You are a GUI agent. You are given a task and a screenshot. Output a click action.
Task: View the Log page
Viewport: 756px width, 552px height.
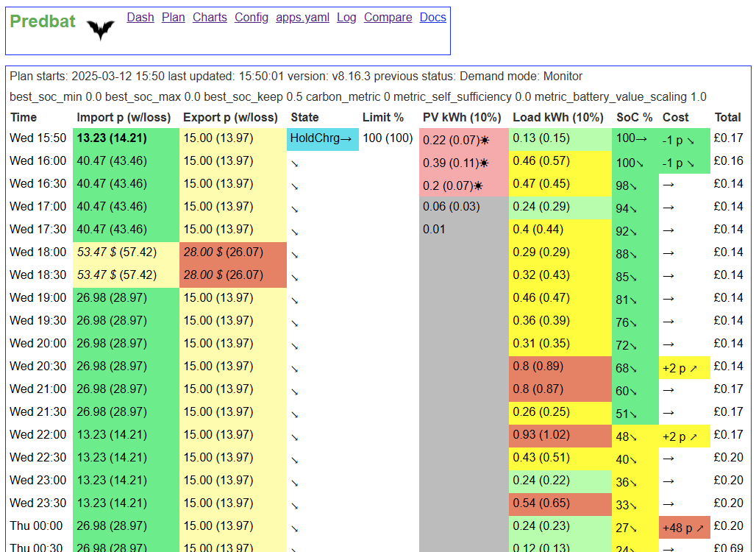pyautogui.click(x=346, y=18)
